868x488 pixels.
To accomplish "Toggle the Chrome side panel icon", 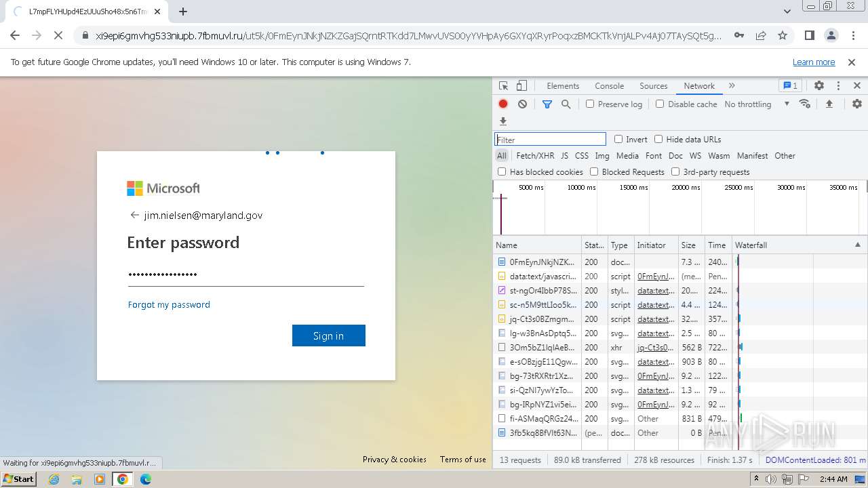I will (810, 36).
